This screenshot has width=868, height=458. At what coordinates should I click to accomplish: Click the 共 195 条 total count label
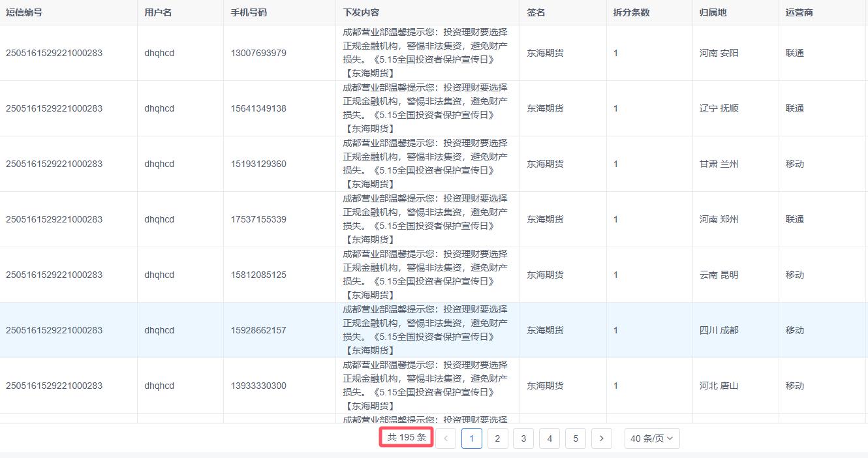[406, 438]
